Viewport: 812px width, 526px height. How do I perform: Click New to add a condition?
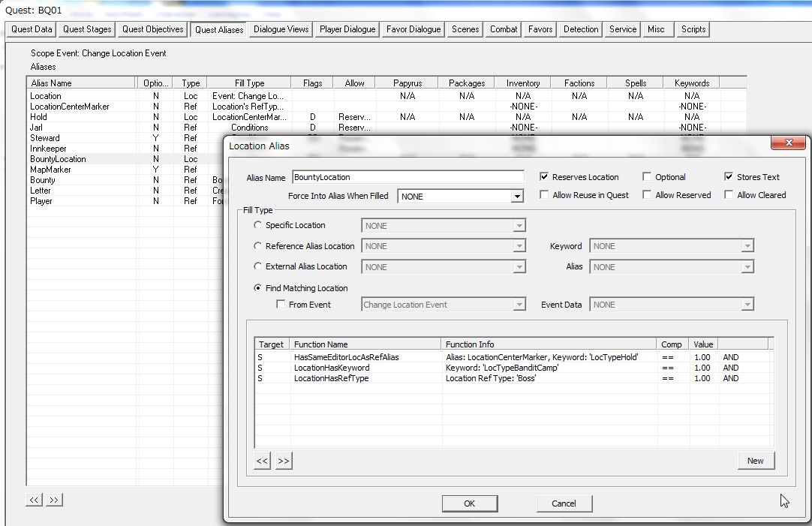[x=755, y=461]
